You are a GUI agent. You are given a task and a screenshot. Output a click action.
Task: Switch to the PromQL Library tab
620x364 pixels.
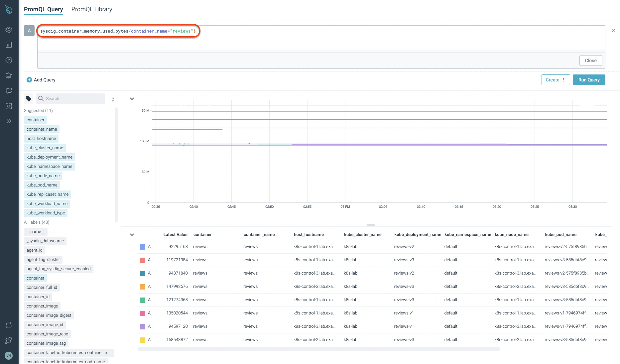tap(91, 9)
